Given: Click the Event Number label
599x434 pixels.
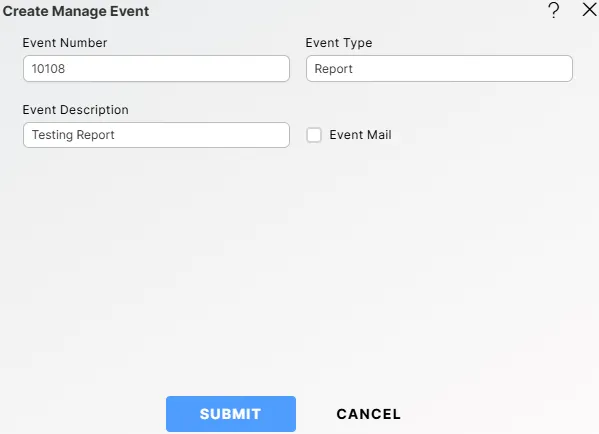Looking at the screenshot, I should coord(65,43).
